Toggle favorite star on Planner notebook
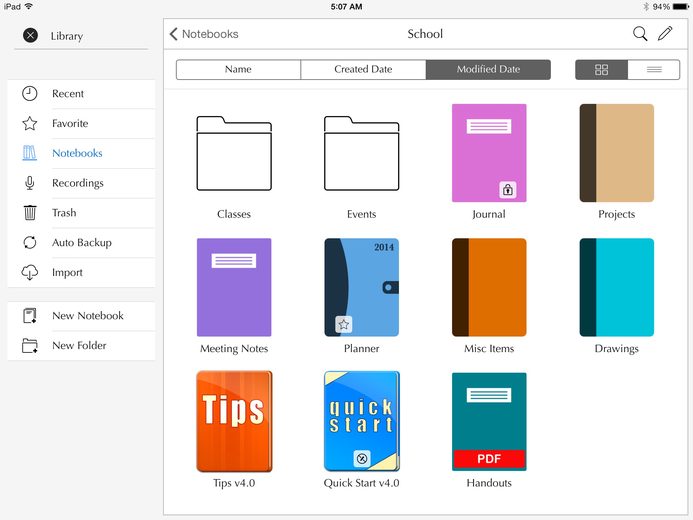The width and height of the screenshot is (693, 520). [x=343, y=325]
